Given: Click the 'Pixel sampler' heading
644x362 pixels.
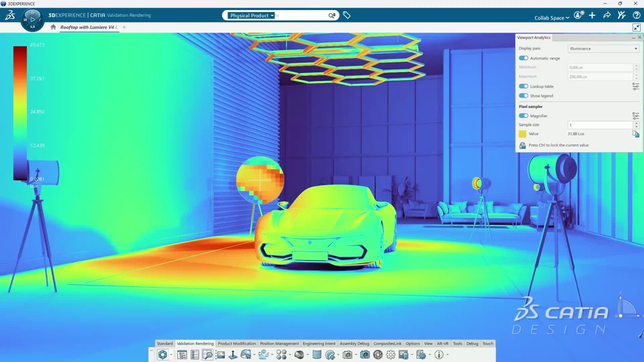Looking at the screenshot, I should click(x=531, y=107).
